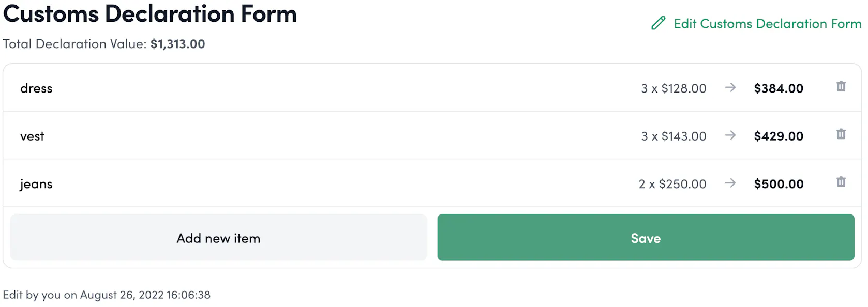The width and height of the screenshot is (868, 307).
Task: Click the jeans total $500.00
Action: (779, 184)
